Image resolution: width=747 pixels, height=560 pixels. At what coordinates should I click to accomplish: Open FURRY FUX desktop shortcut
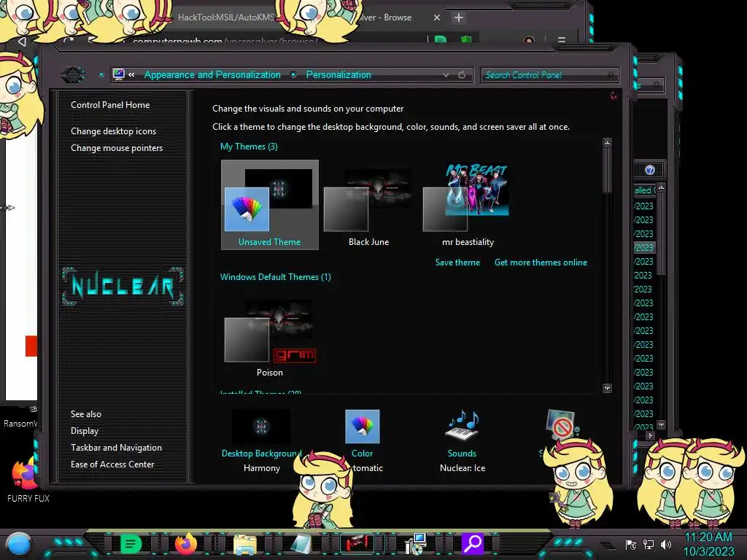point(28,480)
